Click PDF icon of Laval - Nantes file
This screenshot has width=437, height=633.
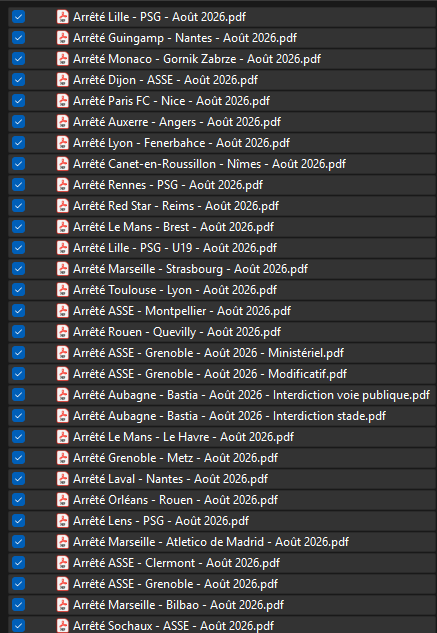[x=62, y=478]
